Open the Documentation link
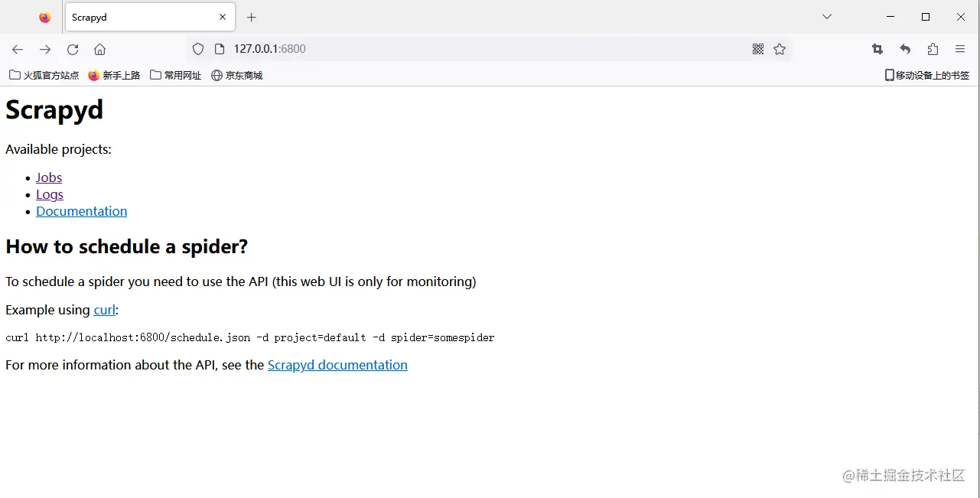The height and width of the screenshot is (498, 980). [82, 211]
